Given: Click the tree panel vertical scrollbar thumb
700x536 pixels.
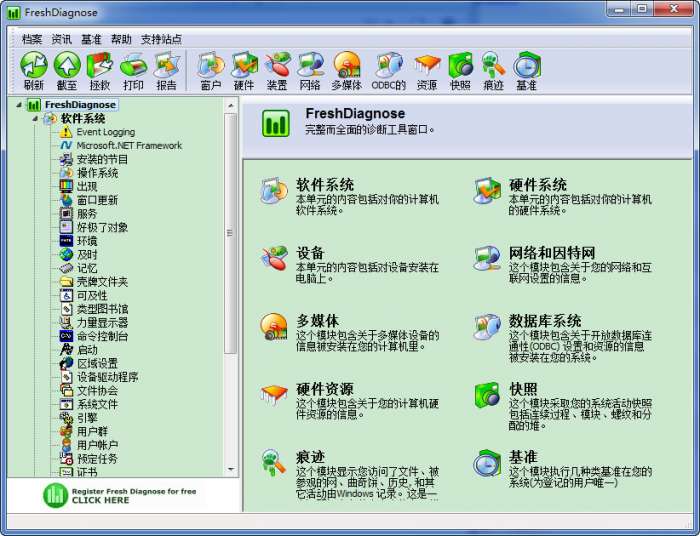Looking at the screenshot, I should pyautogui.click(x=230, y=233).
